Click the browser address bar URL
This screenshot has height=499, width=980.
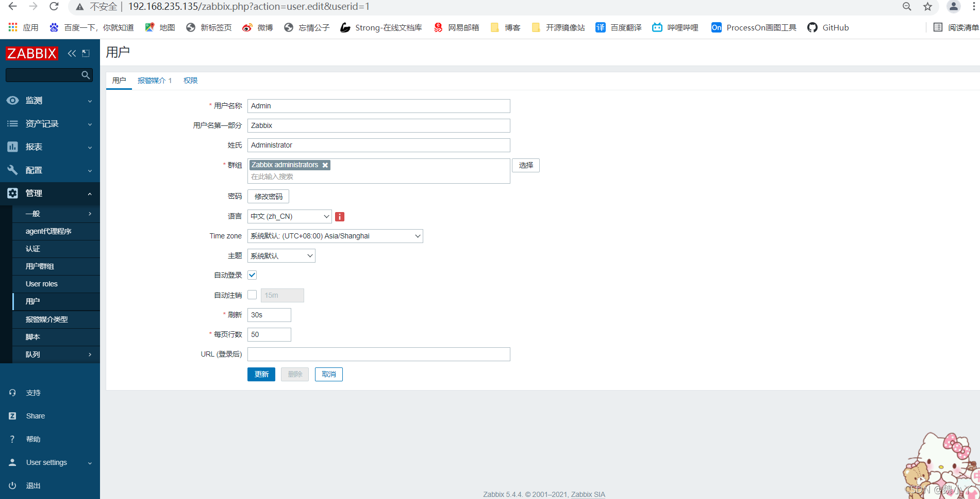click(x=249, y=7)
